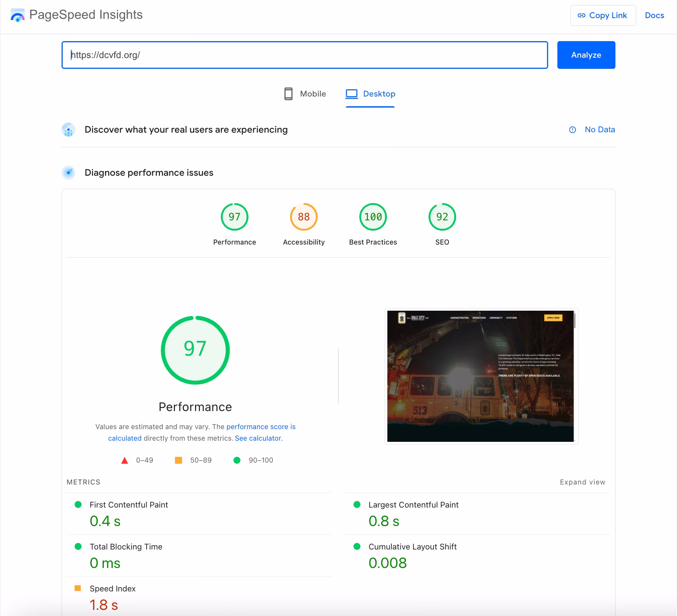Click the orange square 50–89 legend icon
Viewport: 677px width, 616px height.
pos(178,460)
